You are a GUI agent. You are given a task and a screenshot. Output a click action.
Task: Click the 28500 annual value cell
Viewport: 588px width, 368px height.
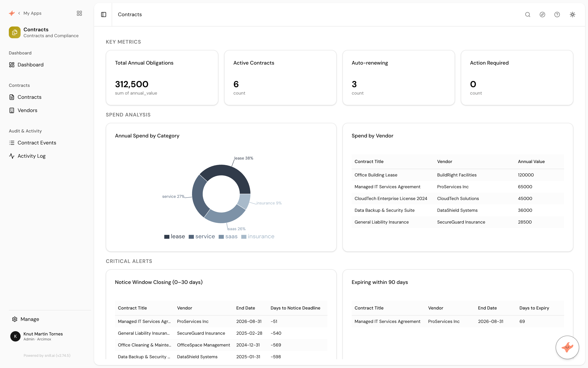[525, 222]
